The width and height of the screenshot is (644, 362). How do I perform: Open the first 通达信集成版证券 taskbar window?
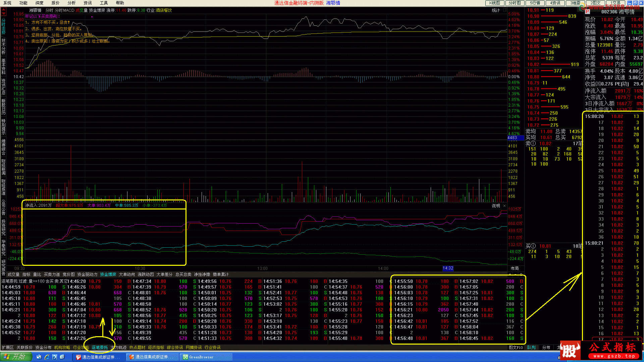100,357
